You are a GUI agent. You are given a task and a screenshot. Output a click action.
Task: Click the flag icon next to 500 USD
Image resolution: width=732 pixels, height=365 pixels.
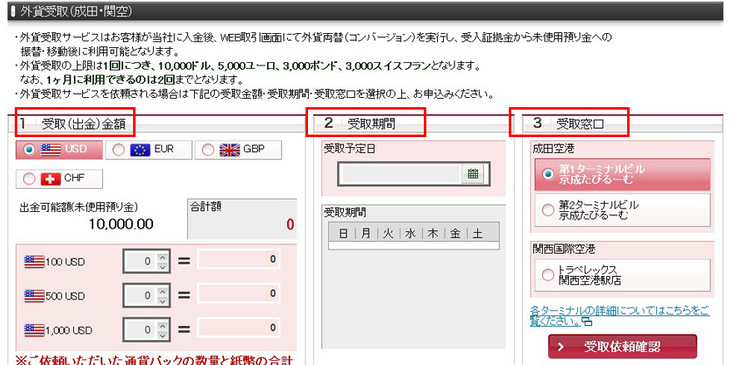pyautogui.click(x=34, y=296)
